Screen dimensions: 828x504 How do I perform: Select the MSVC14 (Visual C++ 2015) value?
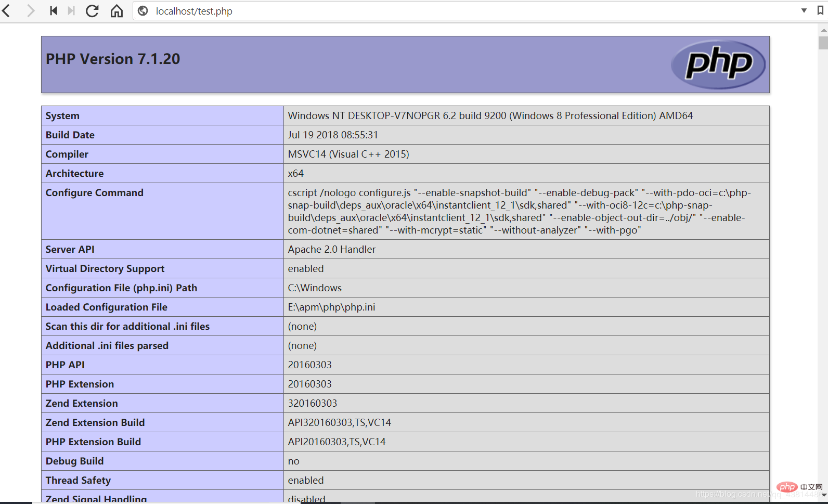[x=348, y=154]
